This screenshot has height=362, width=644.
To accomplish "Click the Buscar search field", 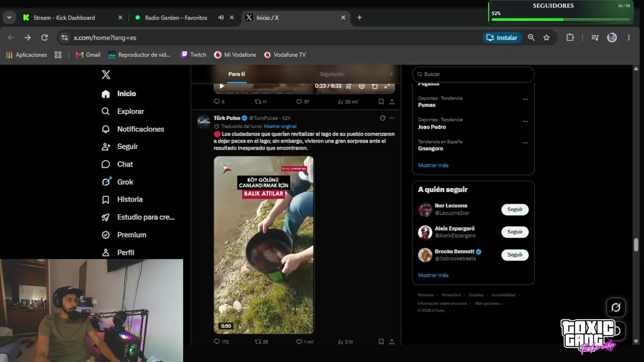I will click(x=473, y=74).
